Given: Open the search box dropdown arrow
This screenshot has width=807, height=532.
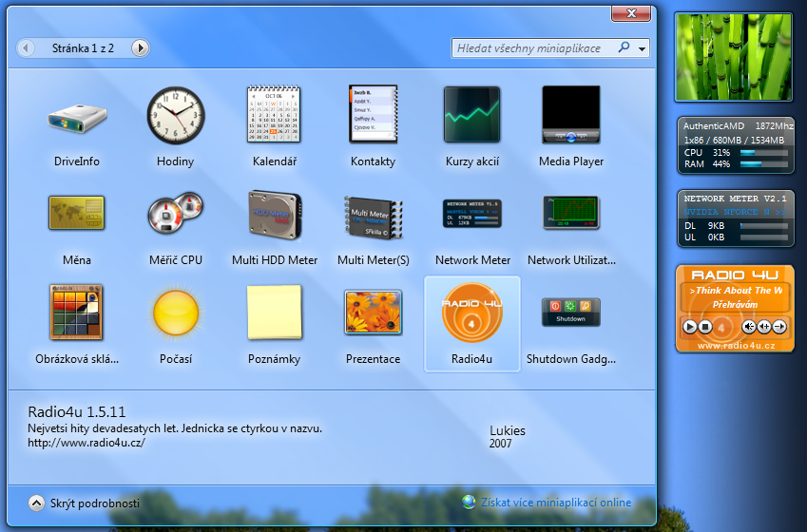Looking at the screenshot, I should click(644, 47).
